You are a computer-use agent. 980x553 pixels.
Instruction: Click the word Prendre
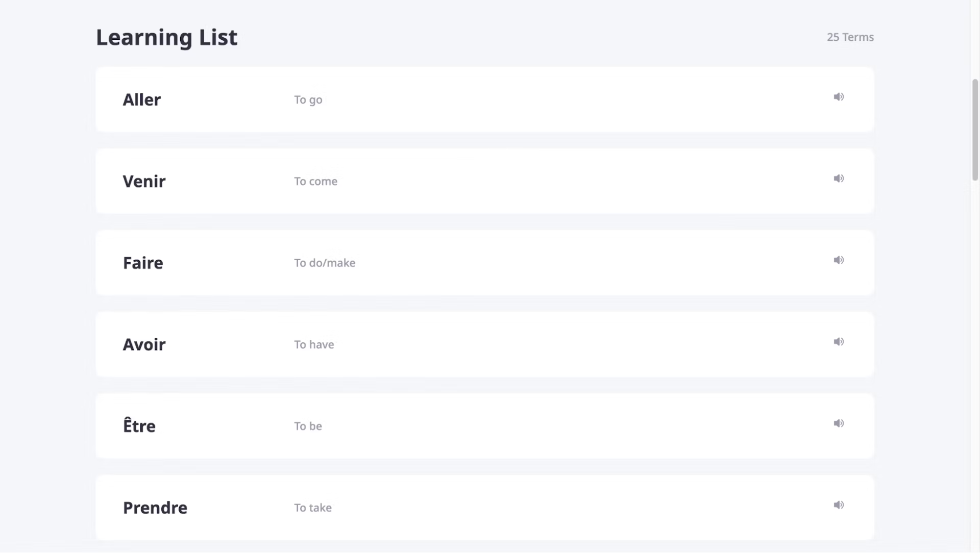155,508
